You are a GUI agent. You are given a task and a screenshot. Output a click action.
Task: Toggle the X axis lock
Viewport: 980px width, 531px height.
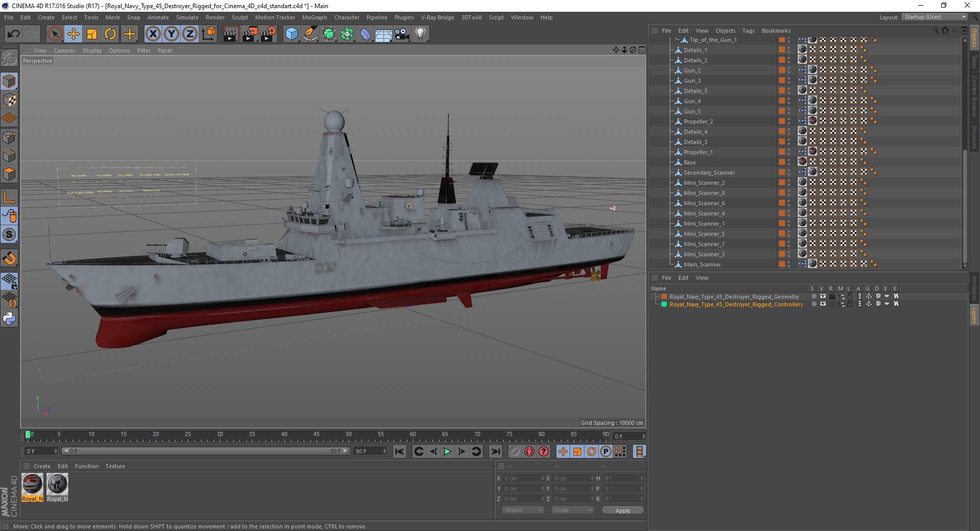(153, 34)
